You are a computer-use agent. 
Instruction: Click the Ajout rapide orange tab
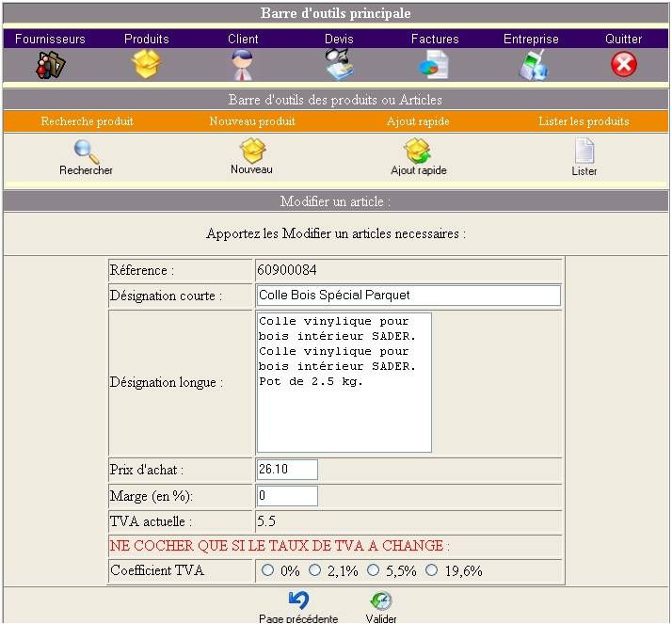point(418,121)
